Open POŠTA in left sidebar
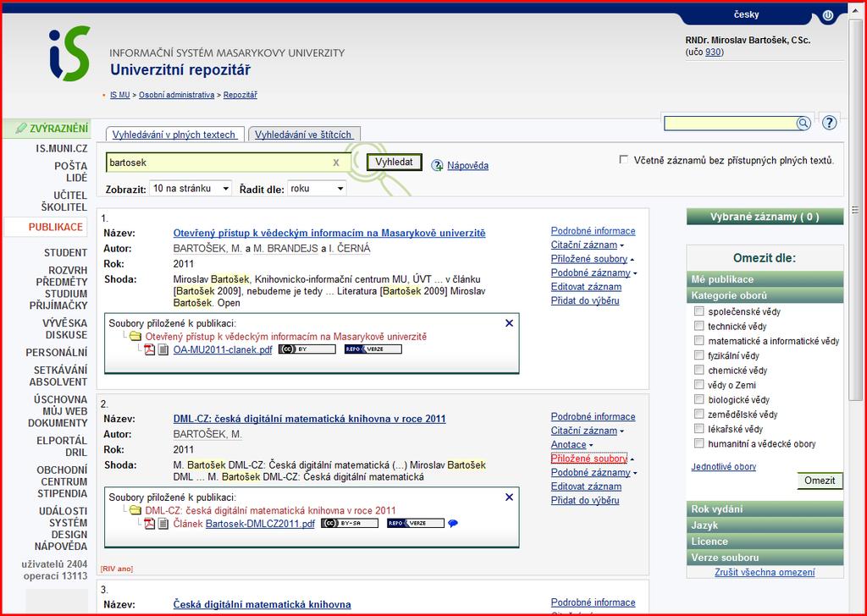 pyautogui.click(x=71, y=166)
